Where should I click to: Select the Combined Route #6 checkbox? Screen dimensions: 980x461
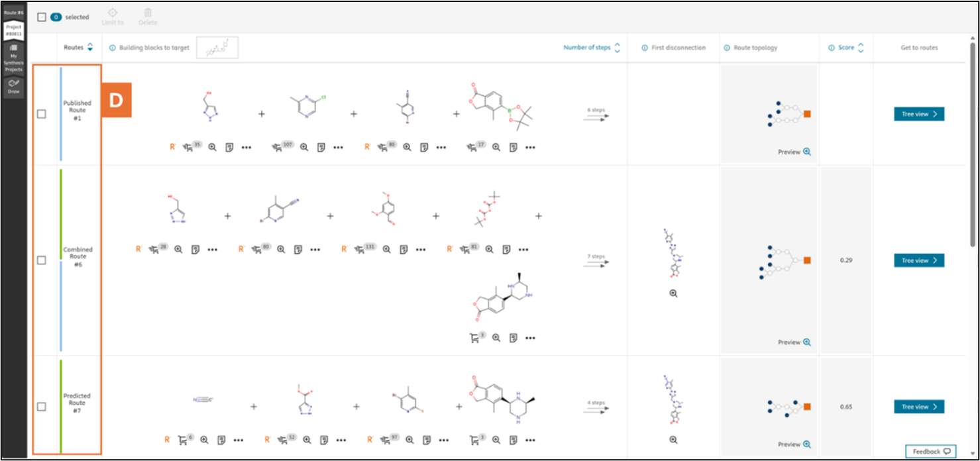coord(42,260)
